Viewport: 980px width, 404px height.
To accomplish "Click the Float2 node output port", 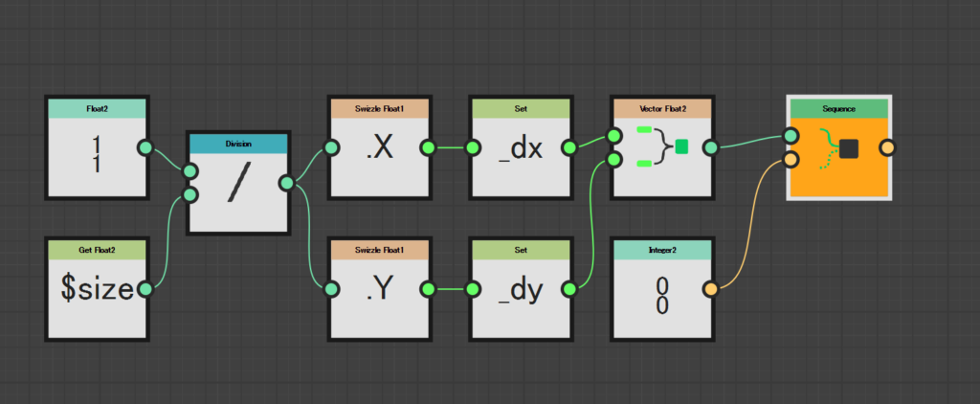I will pos(145,147).
